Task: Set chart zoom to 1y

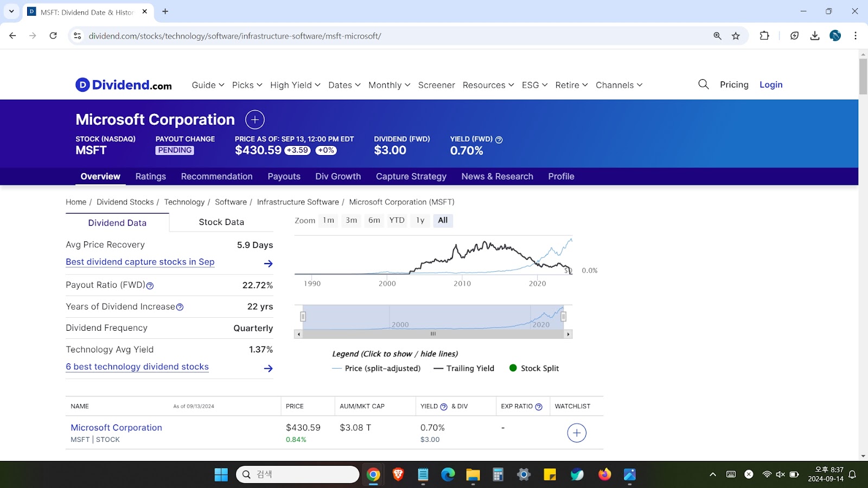Action: click(x=420, y=220)
